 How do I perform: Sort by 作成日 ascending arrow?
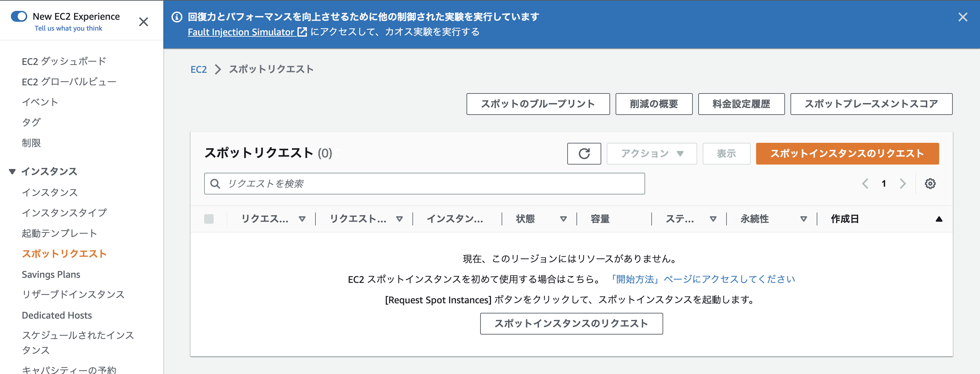938,219
